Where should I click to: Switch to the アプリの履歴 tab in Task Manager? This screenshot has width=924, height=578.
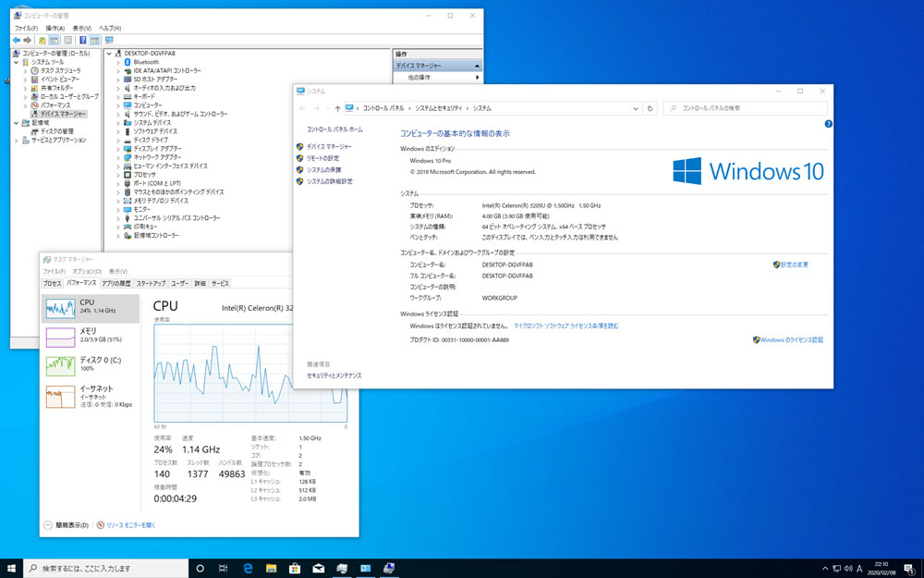coord(116,284)
